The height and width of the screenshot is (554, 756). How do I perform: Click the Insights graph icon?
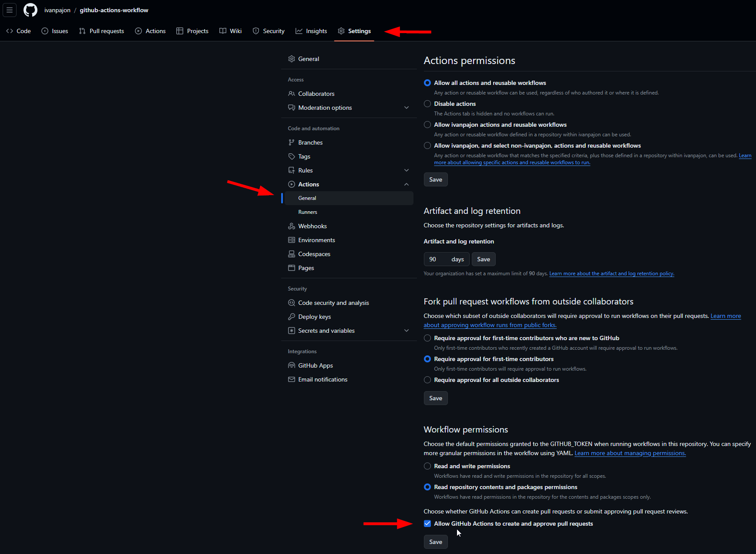point(299,31)
